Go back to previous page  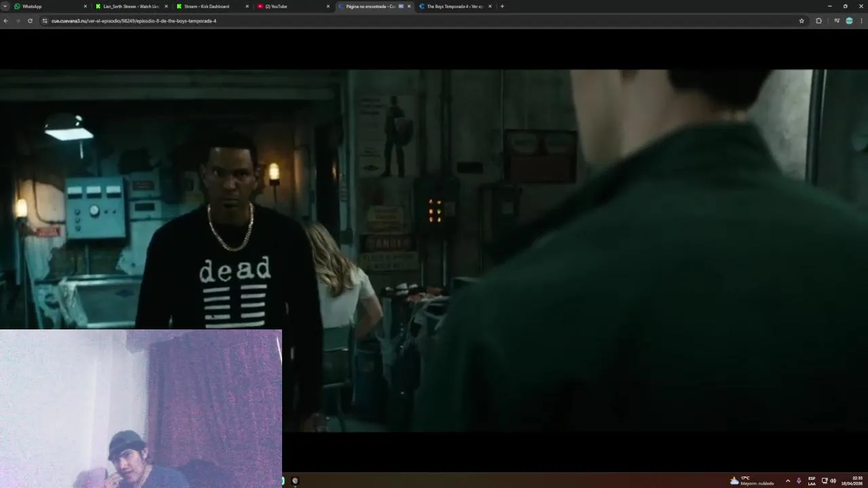click(x=5, y=21)
